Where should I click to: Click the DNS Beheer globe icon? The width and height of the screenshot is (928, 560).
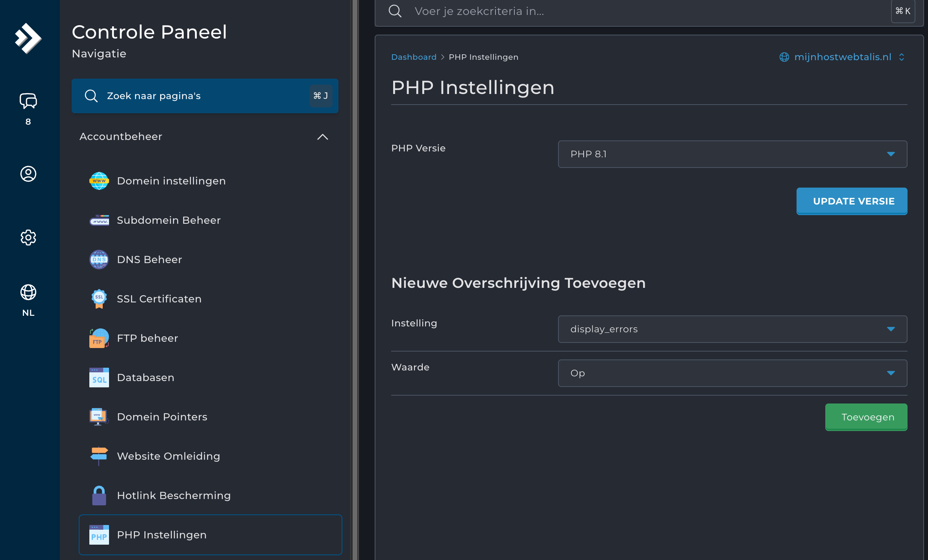(99, 260)
